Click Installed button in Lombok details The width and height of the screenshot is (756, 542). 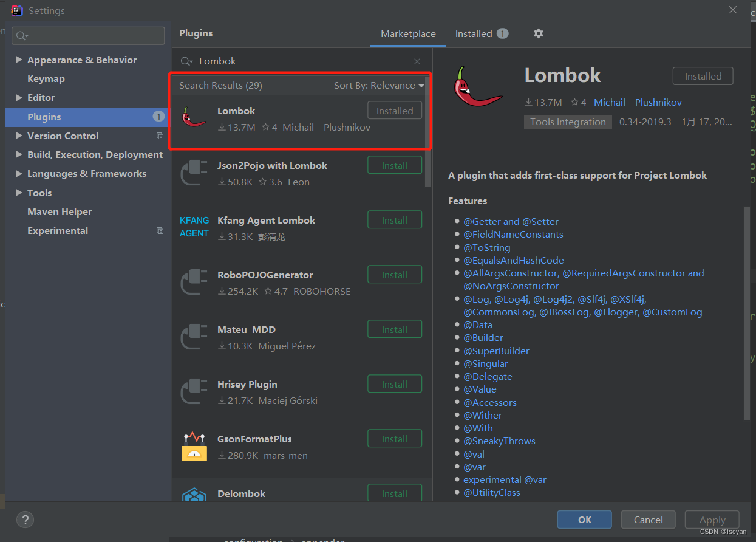(703, 76)
